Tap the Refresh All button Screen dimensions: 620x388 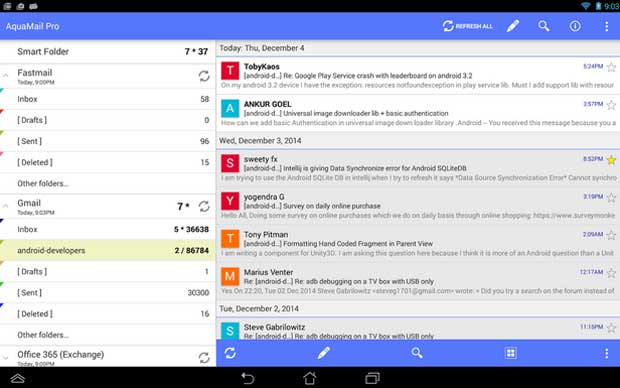[x=467, y=26]
